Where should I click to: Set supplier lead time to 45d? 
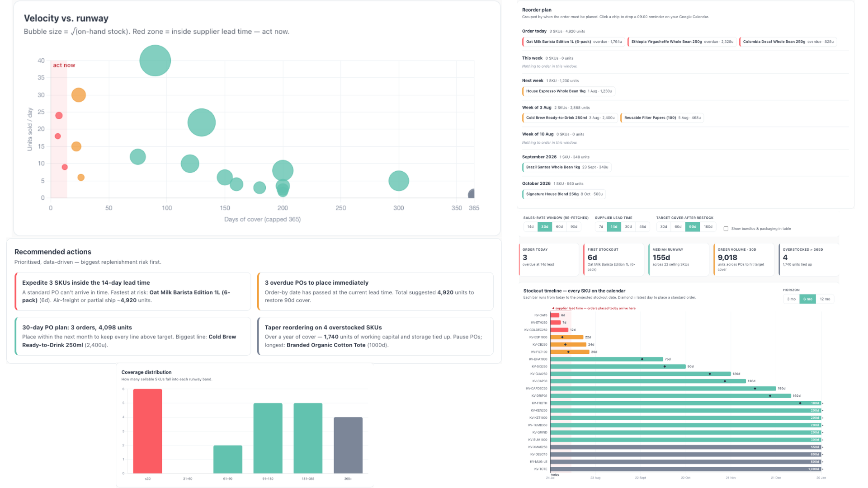643,227
